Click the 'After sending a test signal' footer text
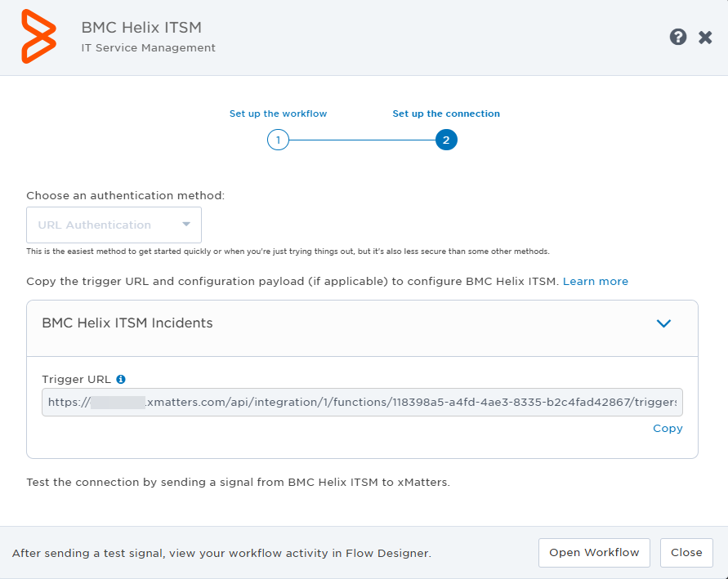The height and width of the screenshot is (579, 728). [x=221, y=553]
